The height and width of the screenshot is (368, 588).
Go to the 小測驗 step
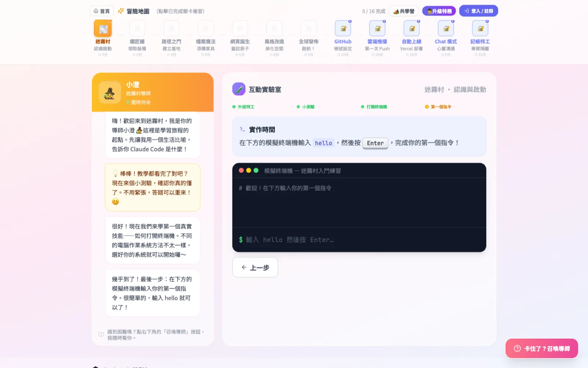(x=306, y=107)
